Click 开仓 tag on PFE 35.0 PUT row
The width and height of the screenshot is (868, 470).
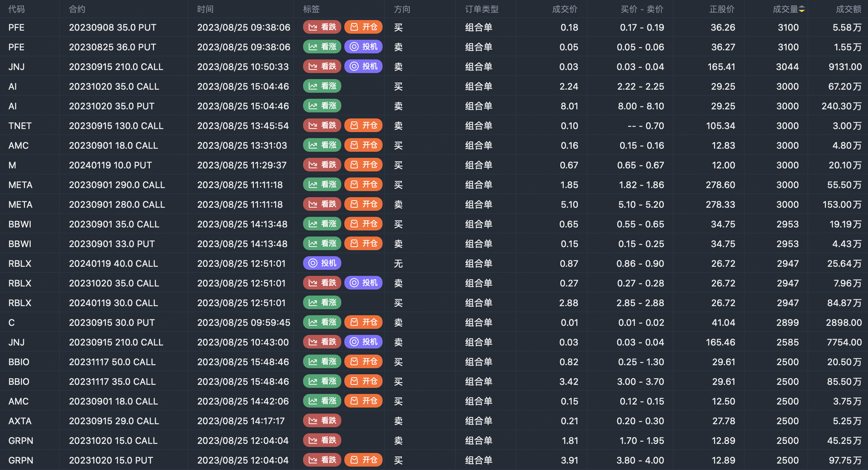pos(363,27)
